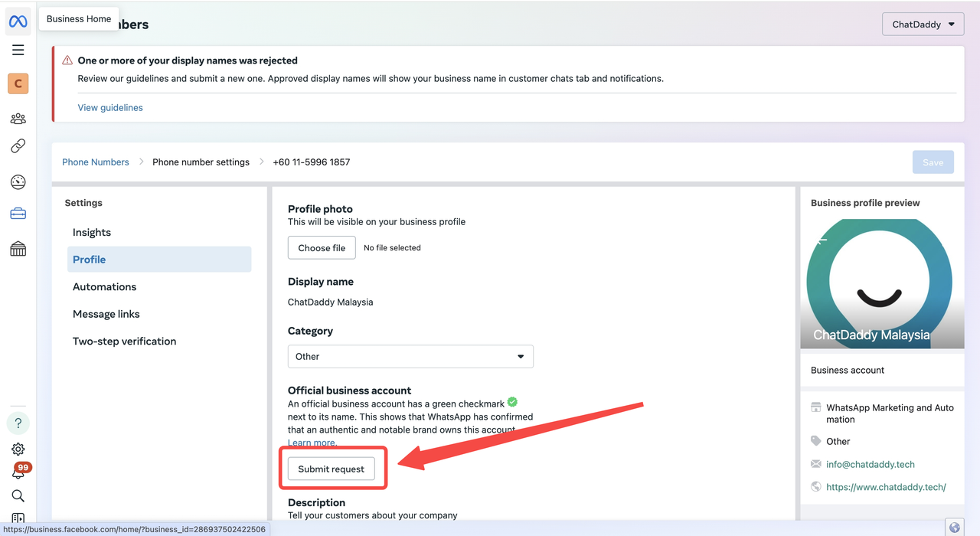
Task: Click Choose file for profile photo
Action: point(322,248)
